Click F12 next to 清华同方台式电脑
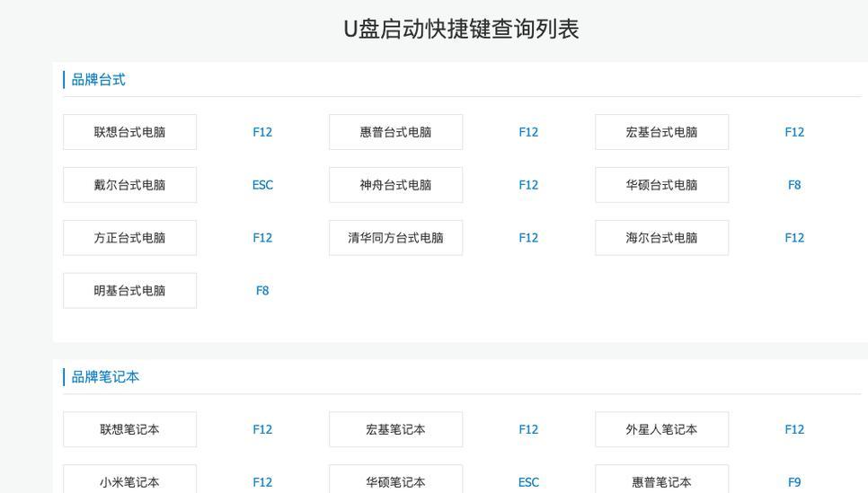Viewport: 868px width, 493px height. click(x=528, y=238)
